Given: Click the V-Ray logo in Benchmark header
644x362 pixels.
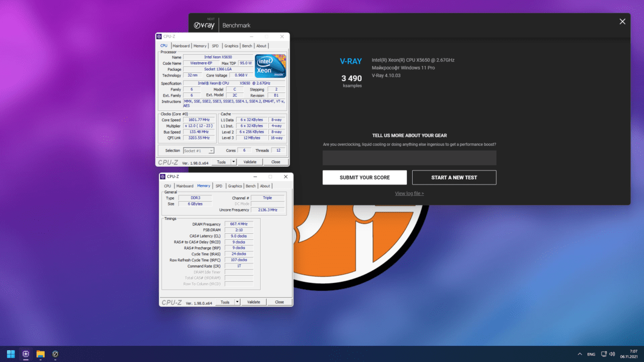Looking at the screenshot, I should [204, 25].
